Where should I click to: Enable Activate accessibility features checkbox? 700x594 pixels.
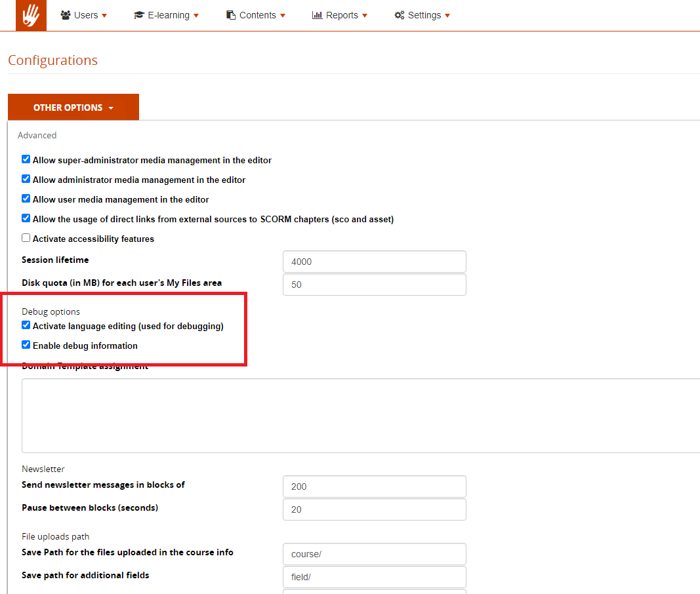(x=26, y=238)
